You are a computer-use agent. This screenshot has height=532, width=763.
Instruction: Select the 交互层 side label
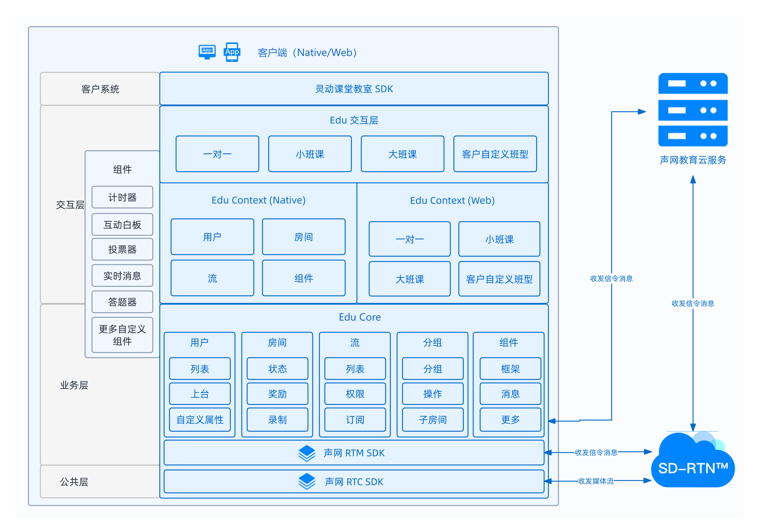coord(70,205)
